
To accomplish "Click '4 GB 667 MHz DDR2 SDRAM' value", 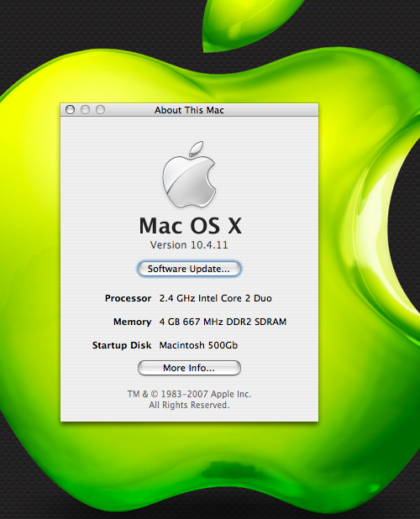I will point(223,322).
